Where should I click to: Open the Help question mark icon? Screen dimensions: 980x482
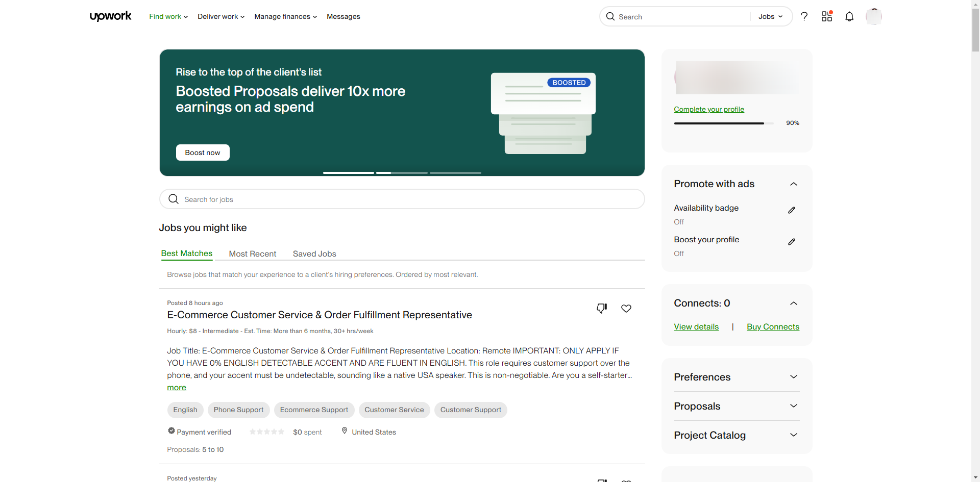[x=804, y=16]
